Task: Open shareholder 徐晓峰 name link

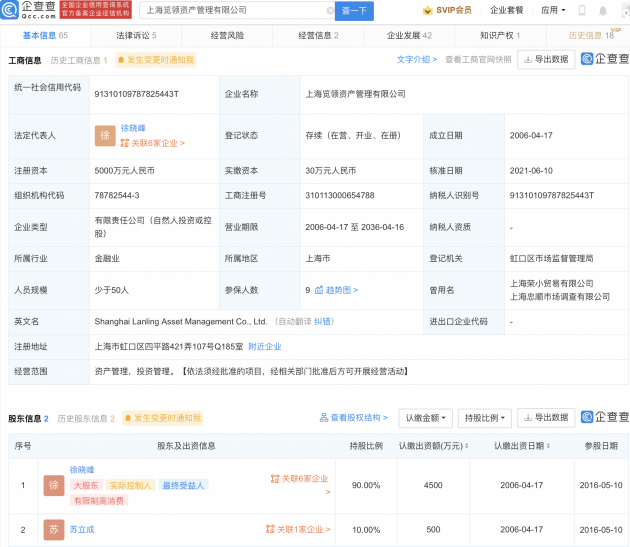Action: point(82,469)
